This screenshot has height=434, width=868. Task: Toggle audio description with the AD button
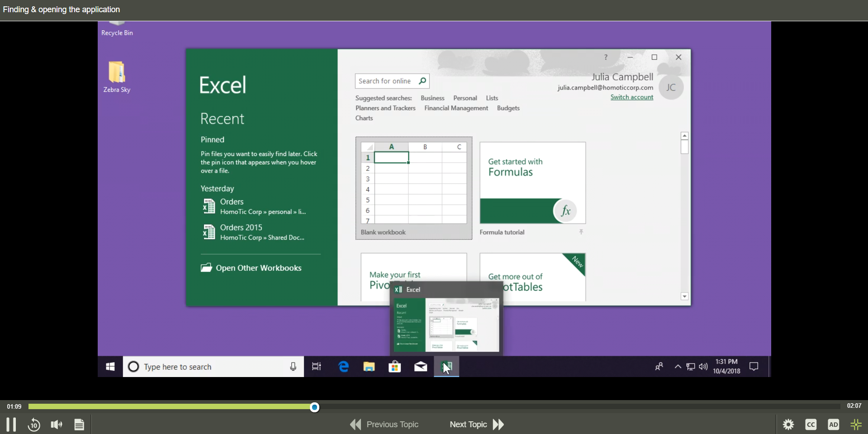click(x=834, y=424)
